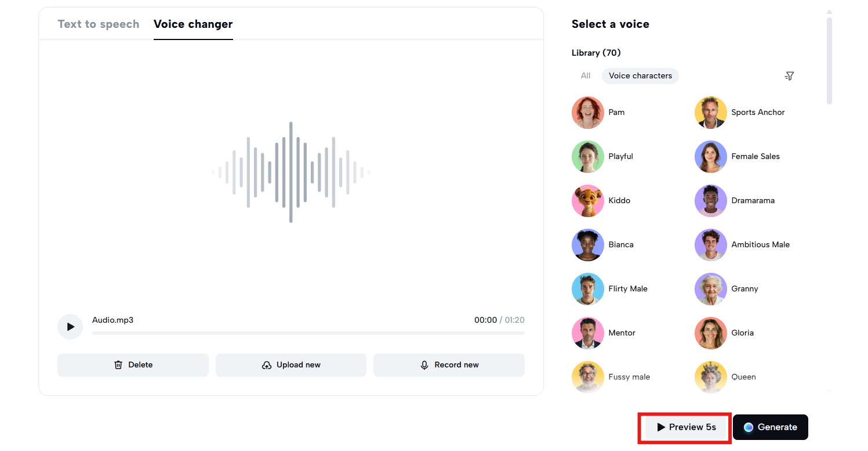
Task: Enable the Voice characters filter chip
Action: [x=640, y=76]
